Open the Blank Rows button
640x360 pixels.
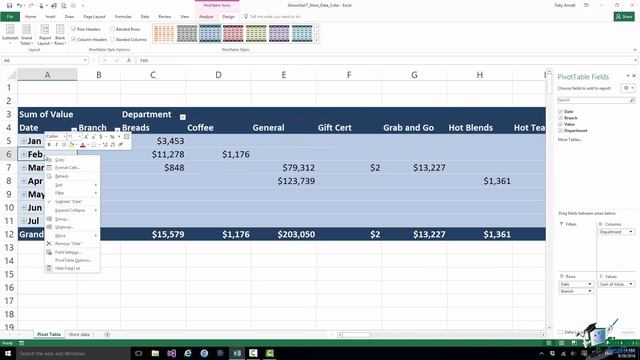tap(60, 34)
